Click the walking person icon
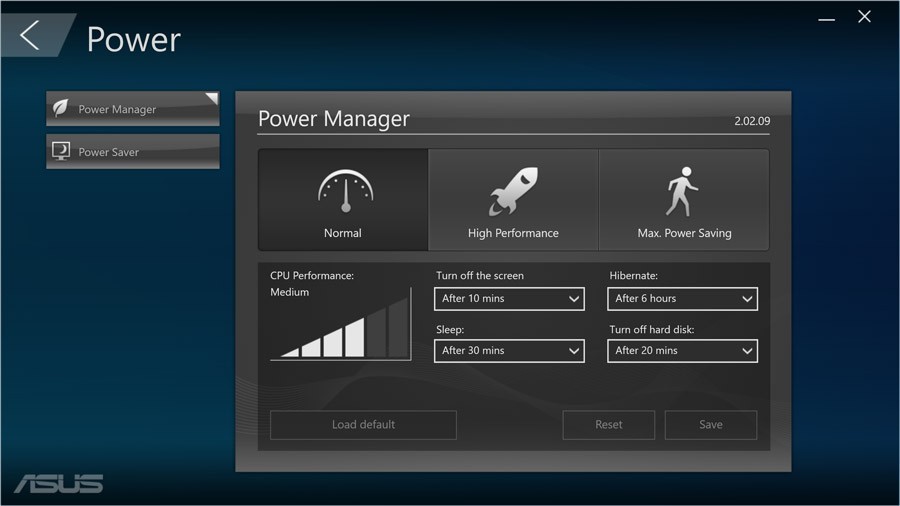 [x=682, y=192]
